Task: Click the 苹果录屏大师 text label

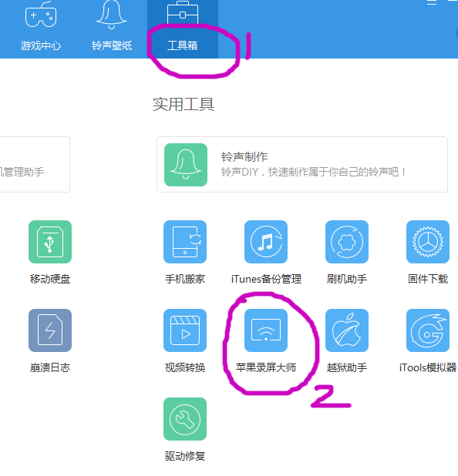Action: click(x=266, y=367)
